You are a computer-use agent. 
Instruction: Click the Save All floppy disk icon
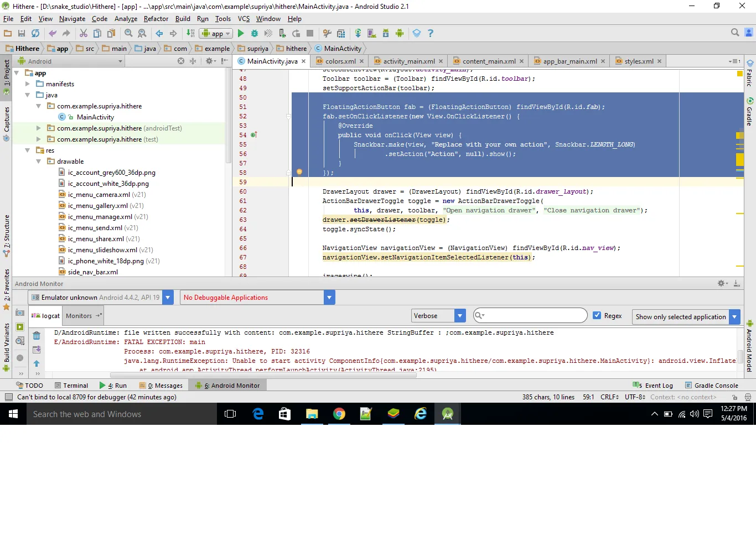22,33
